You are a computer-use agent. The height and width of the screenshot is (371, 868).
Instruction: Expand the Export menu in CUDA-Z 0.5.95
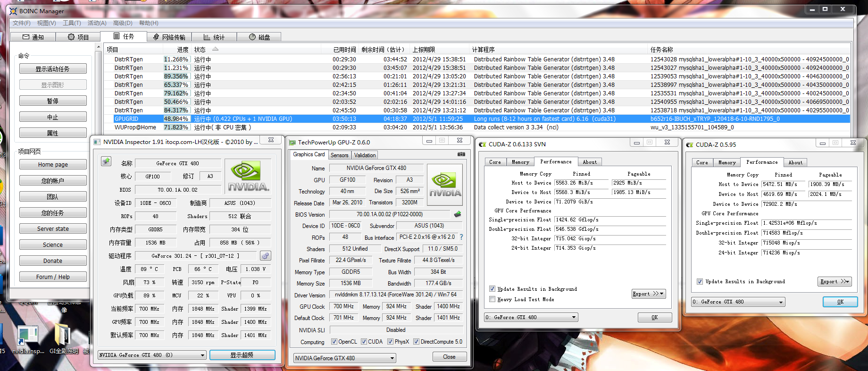click(835, 281)
